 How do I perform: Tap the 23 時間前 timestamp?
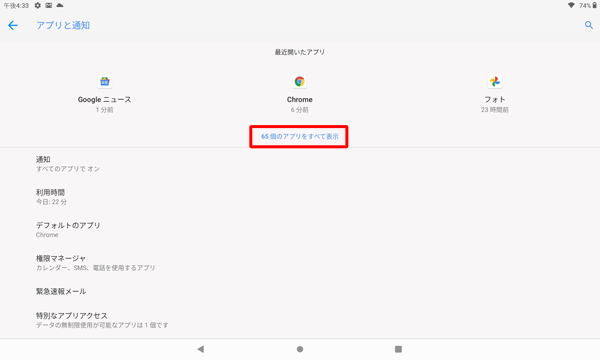pyautogui.click(x=495, y=110)
